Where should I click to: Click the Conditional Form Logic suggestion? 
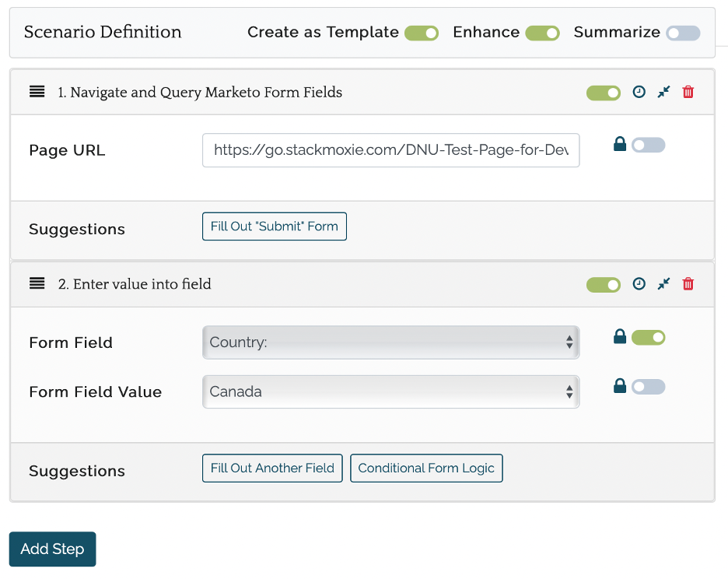coord(426,468)
